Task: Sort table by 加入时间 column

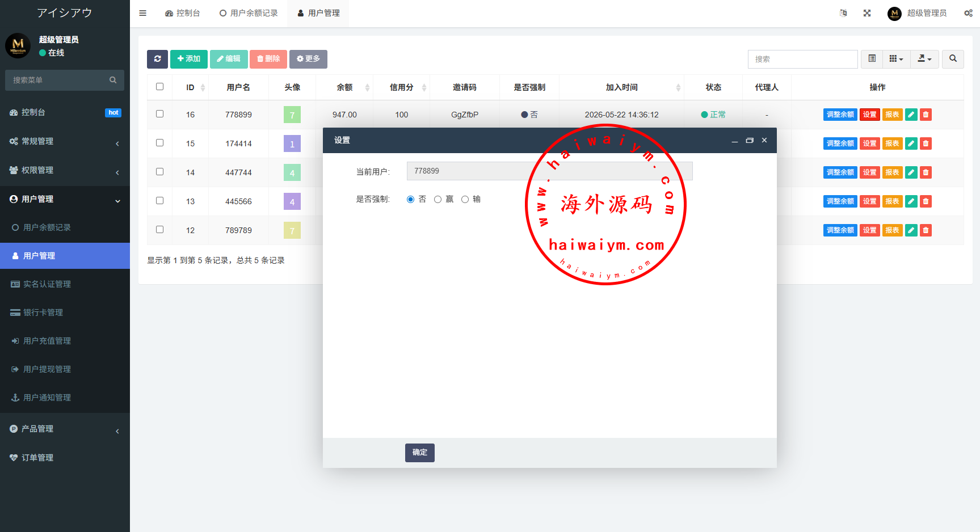Action: pos(621,87)
